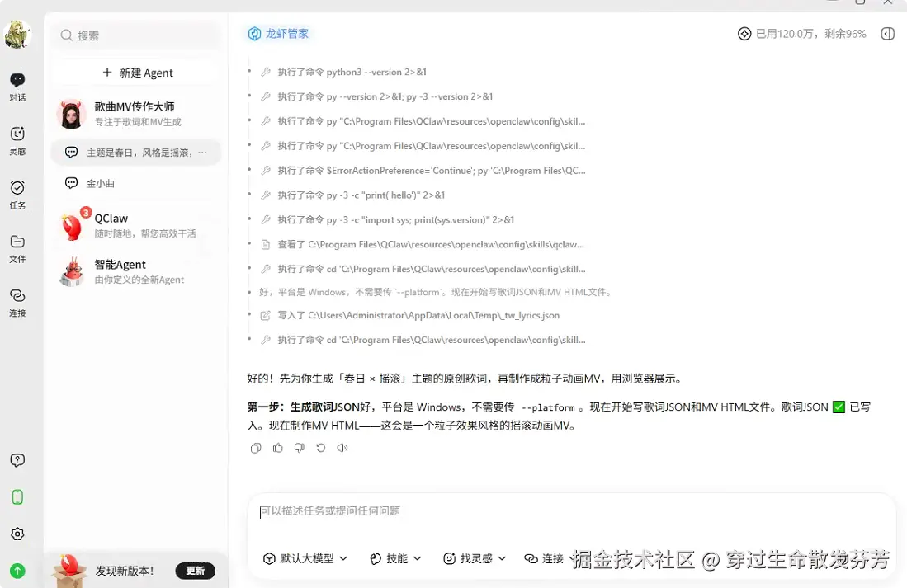
Task: Click the 搜索 search field
Action: (x=136, y=35)
